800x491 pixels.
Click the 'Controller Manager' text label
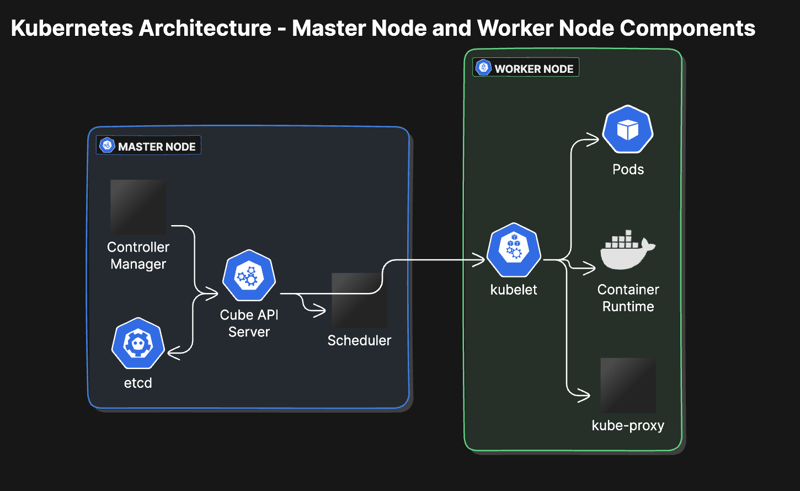138,256
